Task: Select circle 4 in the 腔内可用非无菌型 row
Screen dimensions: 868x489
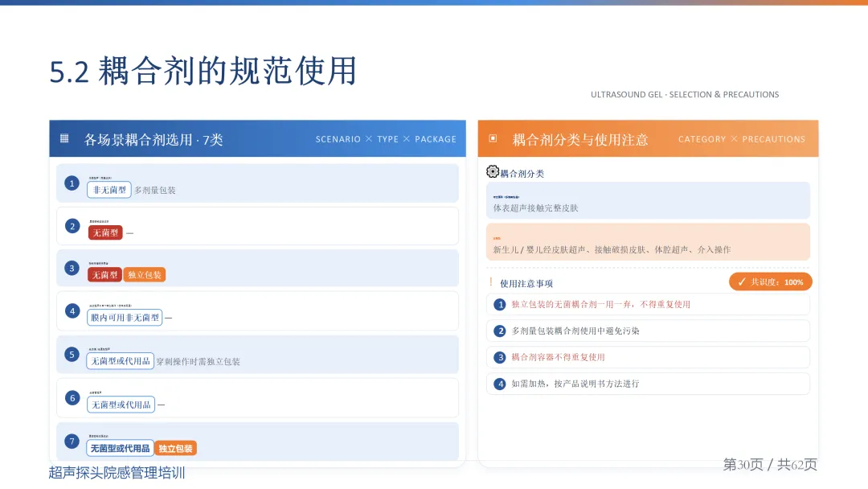Action: (72, 311)
